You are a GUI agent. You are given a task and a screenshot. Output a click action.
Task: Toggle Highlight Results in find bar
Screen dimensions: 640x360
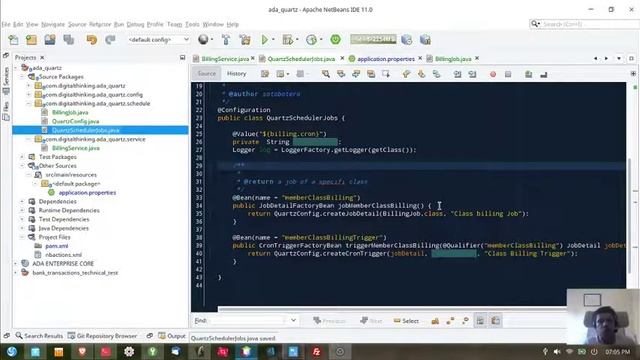pyautogui.click(x=480, y=321)
